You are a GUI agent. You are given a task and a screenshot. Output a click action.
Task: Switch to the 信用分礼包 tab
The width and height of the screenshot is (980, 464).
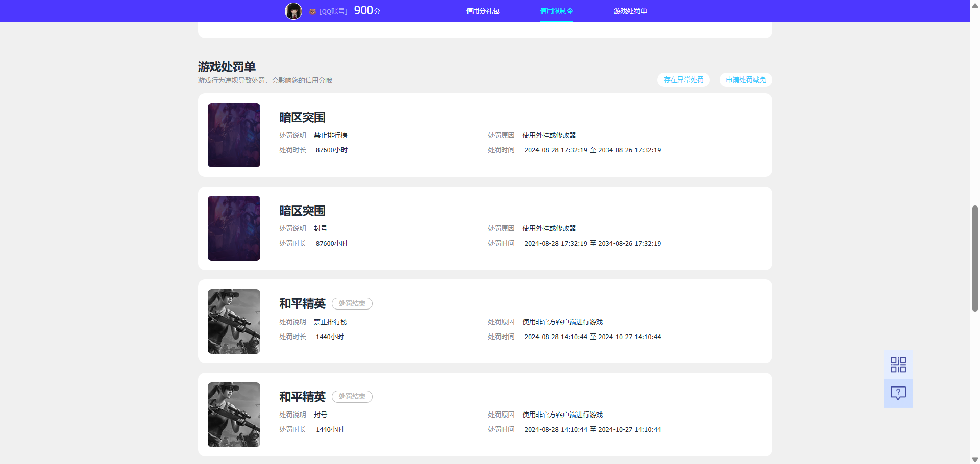coord(482,11)
